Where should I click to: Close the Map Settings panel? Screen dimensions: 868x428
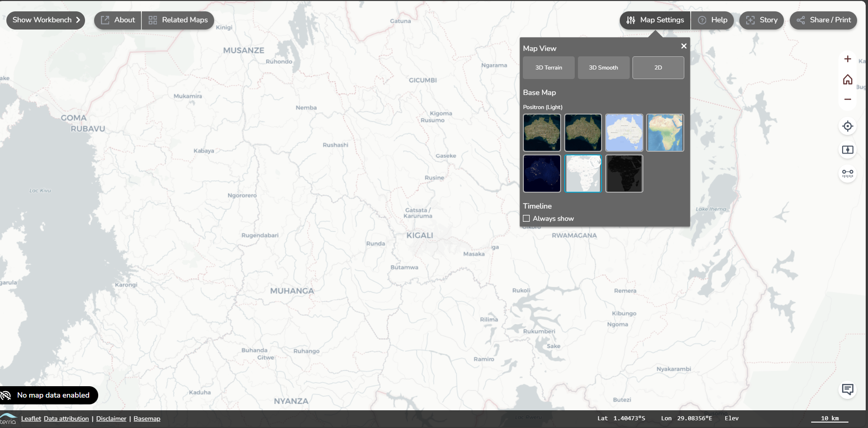pyautogui.click(x=683, y=46)
